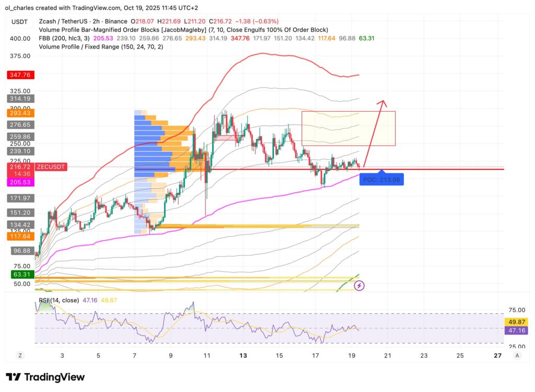Click the blue POC: 213.06 callout
This screenshot has width=535, height=392.
pyautogui.click(x=382, y=179)
